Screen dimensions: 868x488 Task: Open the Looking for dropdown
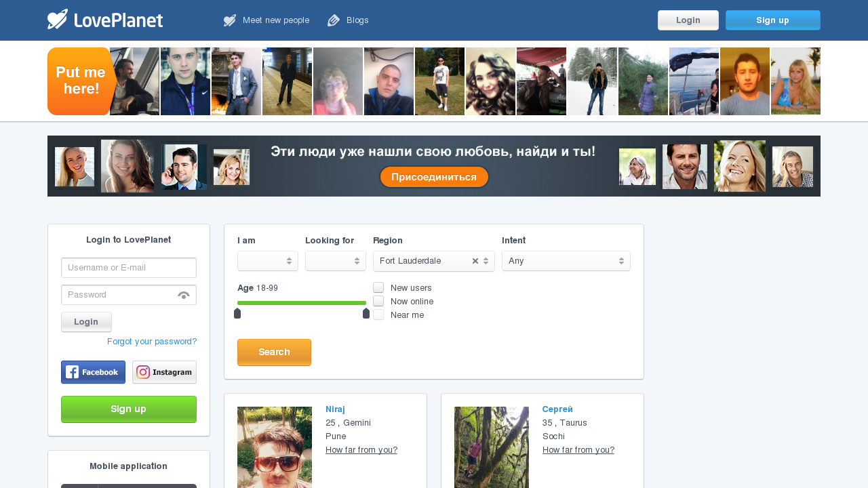pos(336,261)
